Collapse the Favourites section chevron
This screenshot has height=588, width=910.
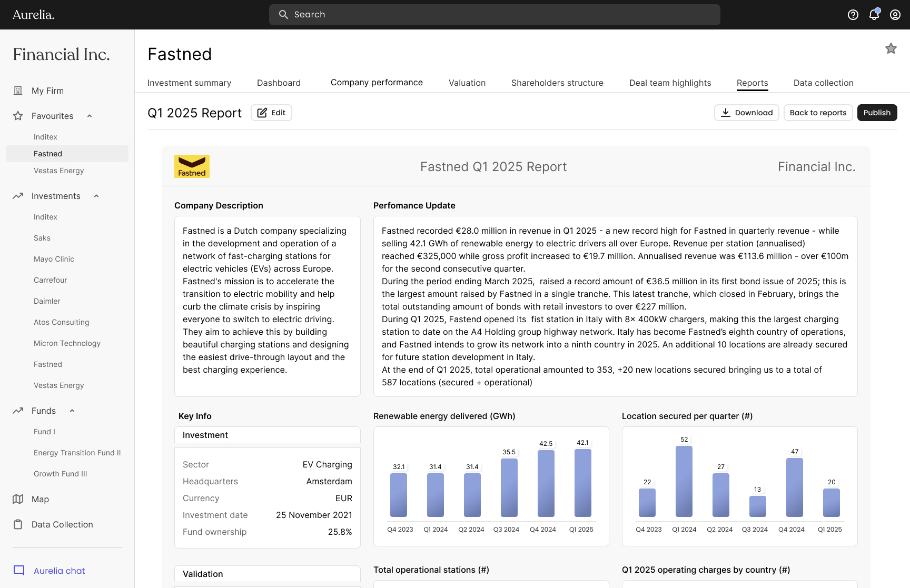point(90,116)
